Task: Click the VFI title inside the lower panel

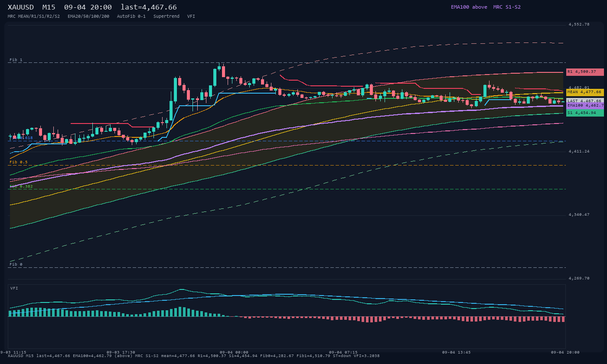Action: pos(14,288)
